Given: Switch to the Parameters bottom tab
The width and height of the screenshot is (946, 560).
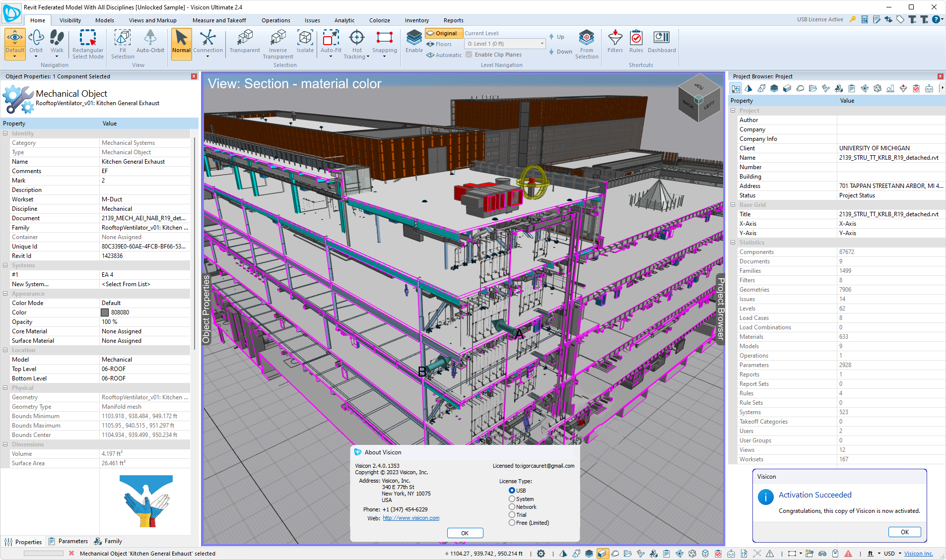Looking at the screenshot, I should [68, 541].
